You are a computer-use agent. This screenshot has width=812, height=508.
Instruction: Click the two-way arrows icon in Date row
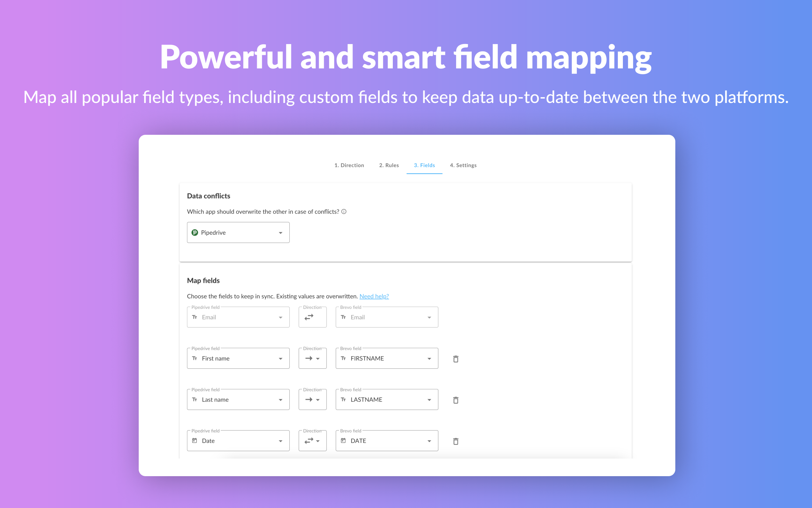tap(309, 441)
